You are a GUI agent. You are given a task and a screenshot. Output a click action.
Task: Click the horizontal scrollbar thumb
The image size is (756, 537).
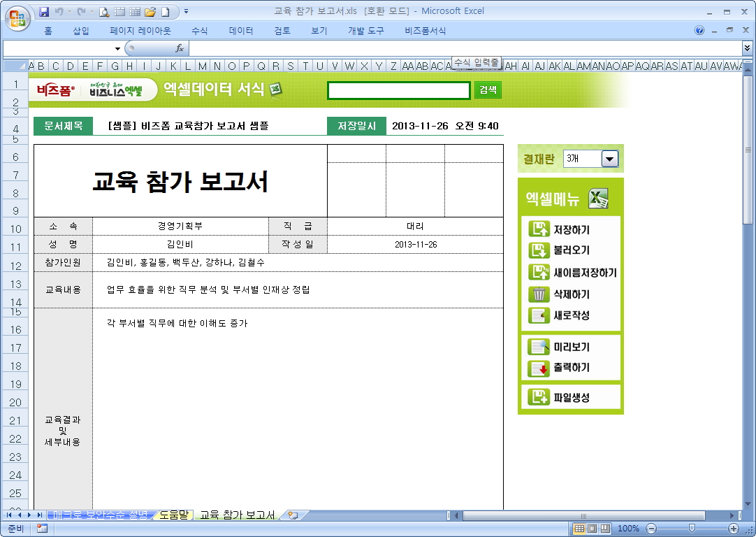(x=583, y=515)
